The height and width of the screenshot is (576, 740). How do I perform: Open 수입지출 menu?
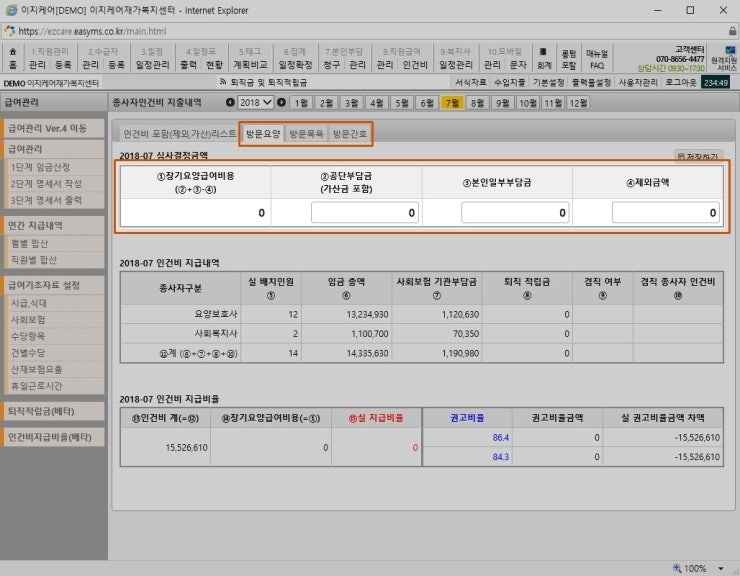(510, 82)
